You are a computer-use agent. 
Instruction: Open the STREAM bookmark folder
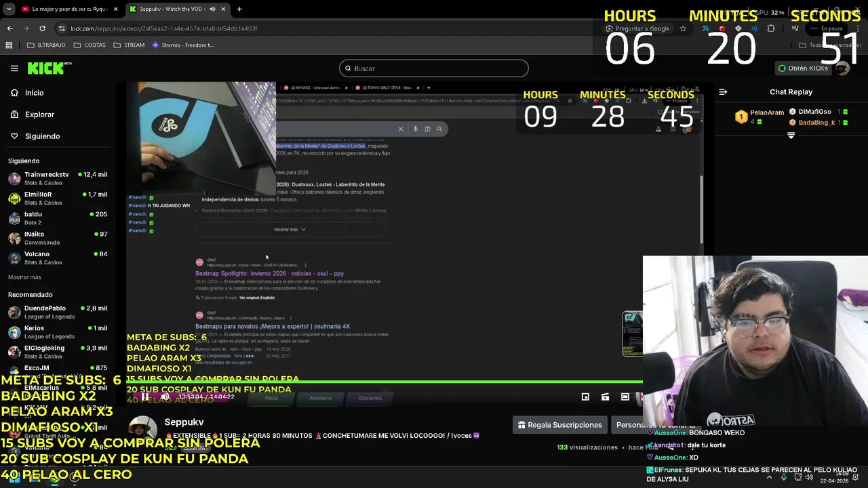pos(129,45)
